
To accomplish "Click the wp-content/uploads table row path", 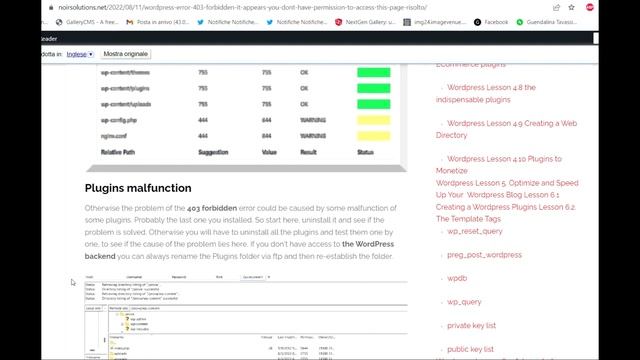I will 126,104.
